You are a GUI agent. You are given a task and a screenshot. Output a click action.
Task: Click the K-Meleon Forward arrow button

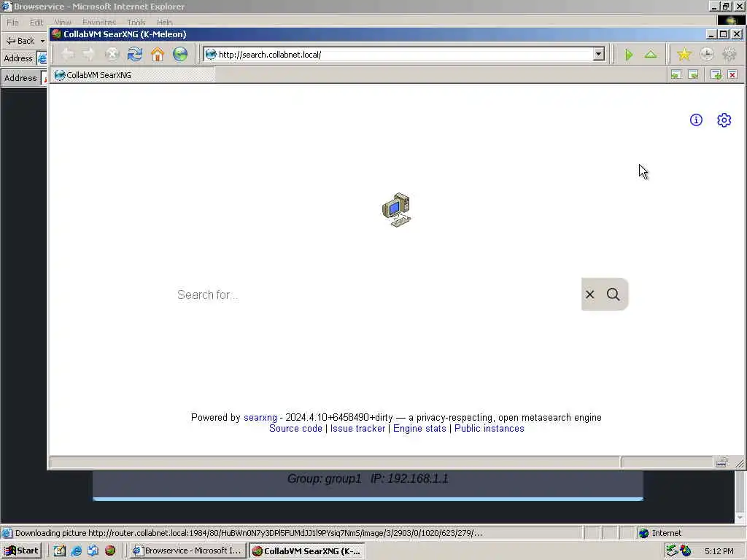pyautogui.click(x=89, y=54)
